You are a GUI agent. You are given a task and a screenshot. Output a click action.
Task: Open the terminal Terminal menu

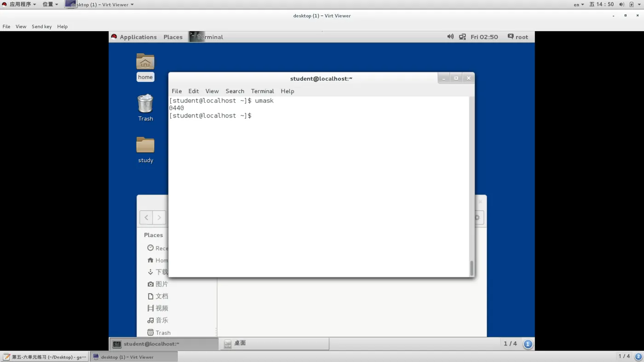[262, 91]
